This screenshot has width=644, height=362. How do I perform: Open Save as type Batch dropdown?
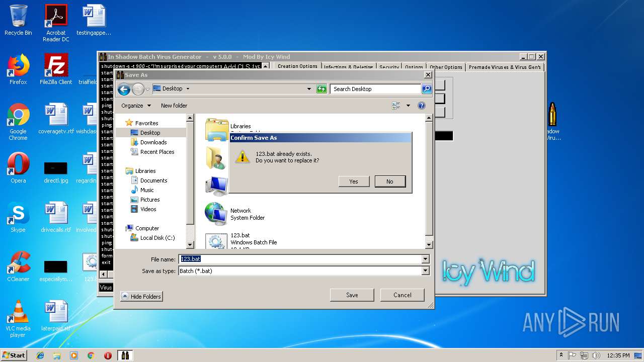304,270
